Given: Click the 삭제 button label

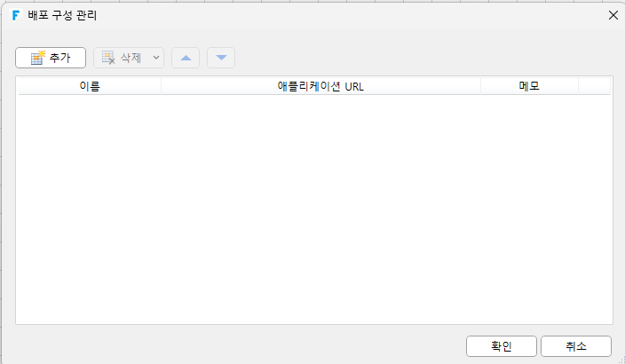Looking at the screenshot, I should pyautogui.click(x=131, y=58).
